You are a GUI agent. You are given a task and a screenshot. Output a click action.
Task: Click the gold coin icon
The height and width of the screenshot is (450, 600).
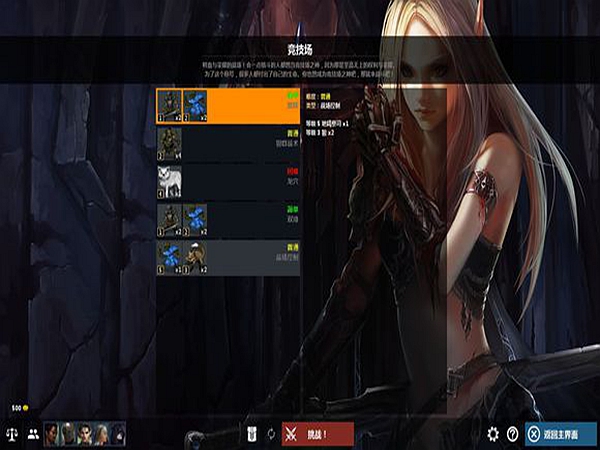point(26,408)
